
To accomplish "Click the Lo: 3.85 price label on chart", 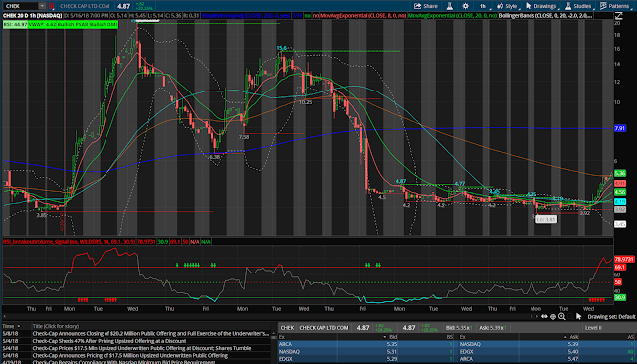I will click(x=546, y=219).
